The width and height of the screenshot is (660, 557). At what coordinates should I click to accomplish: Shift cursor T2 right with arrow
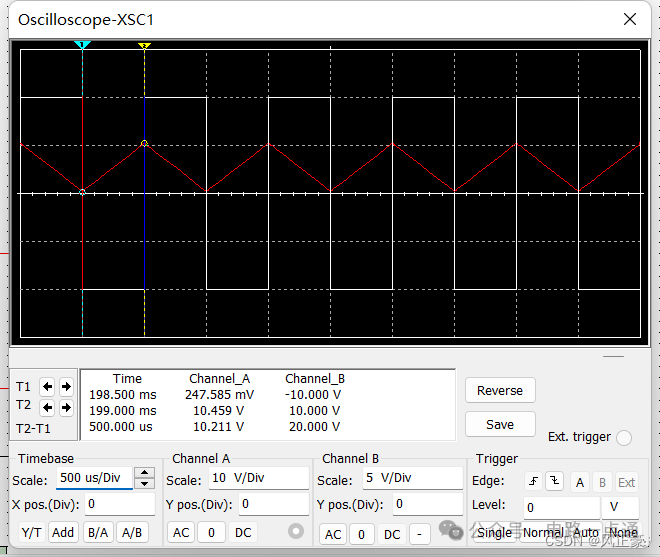click(66, 407)
